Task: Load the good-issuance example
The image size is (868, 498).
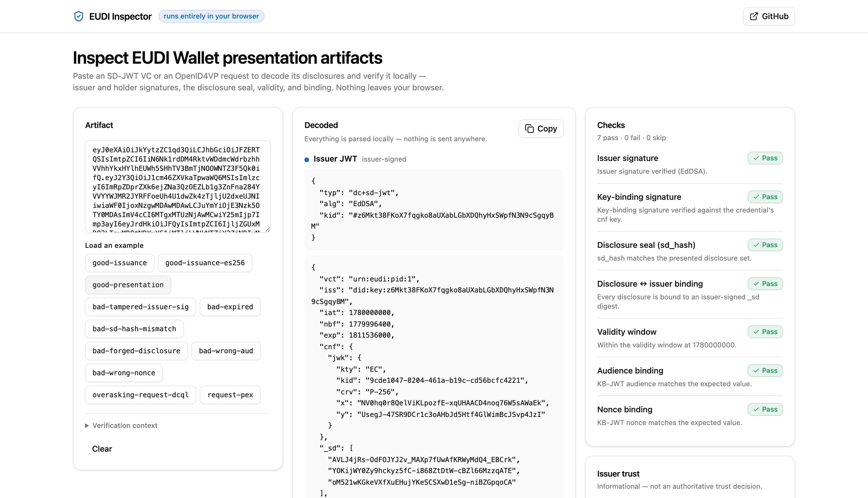Action: pyautogui.click(x=119, y=263)
